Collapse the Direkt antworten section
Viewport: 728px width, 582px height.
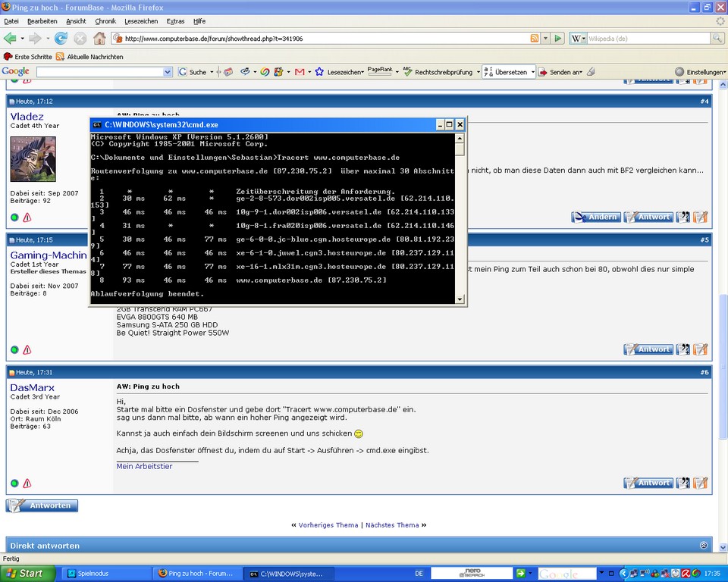tap(704, 546)
